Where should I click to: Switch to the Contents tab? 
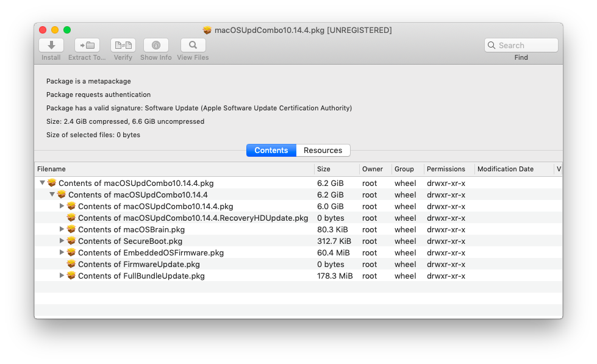(x=271, y=151)
